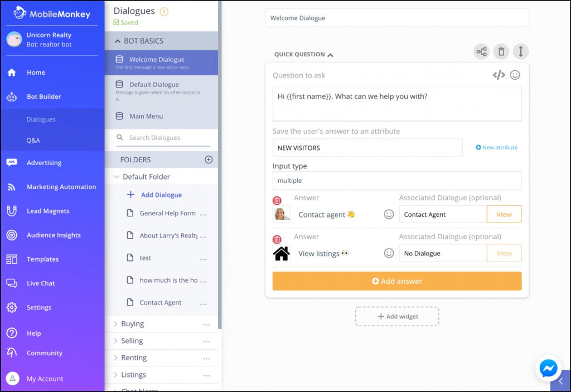Open the emoji picker beside the code icon
Screen dimensions: 571x392
coord(515,74)
